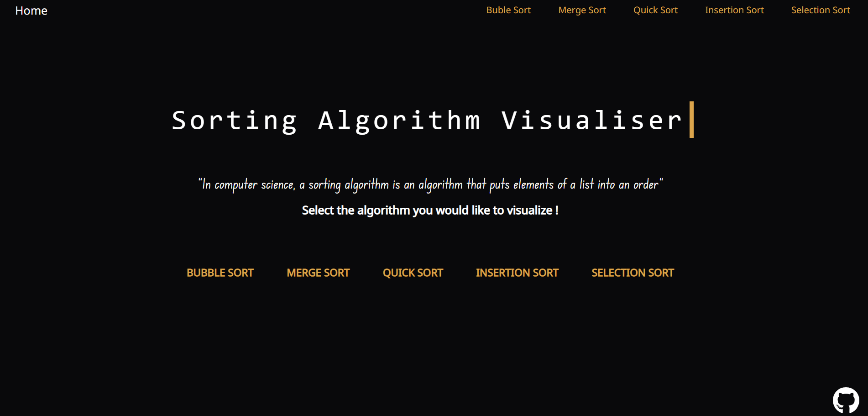Screen dimensions: 868x416
Task: Open Quick Sort in the navbar
Action: [655, 10]
